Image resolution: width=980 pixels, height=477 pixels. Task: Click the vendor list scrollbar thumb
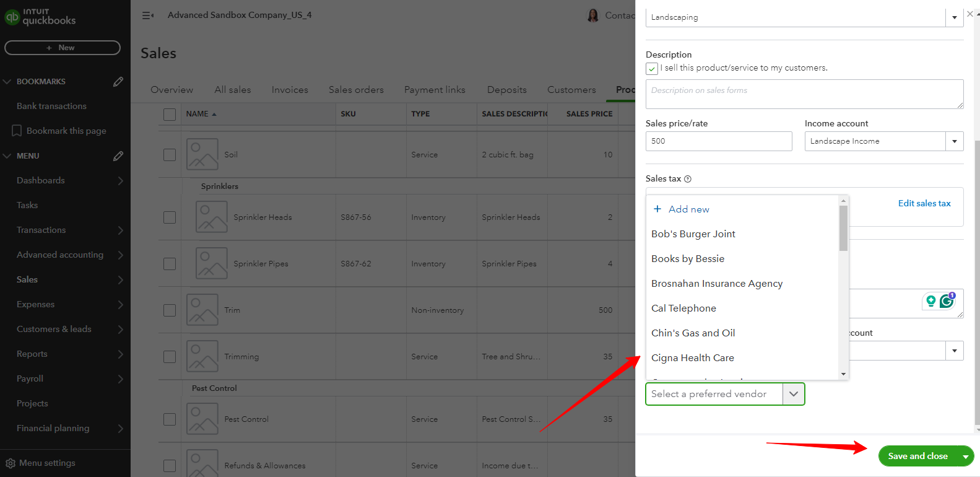click(843, 228)
